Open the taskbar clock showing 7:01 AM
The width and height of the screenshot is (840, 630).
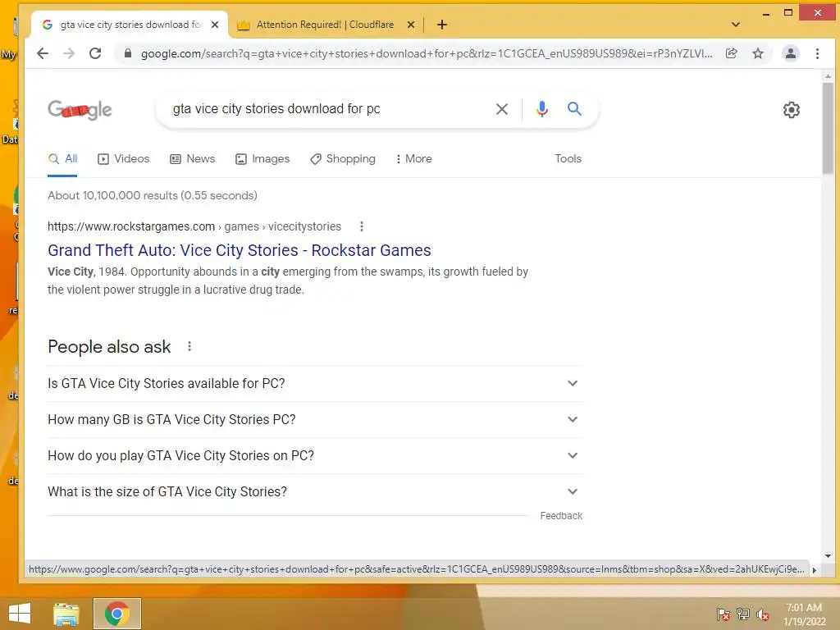(x=804, y=614)
